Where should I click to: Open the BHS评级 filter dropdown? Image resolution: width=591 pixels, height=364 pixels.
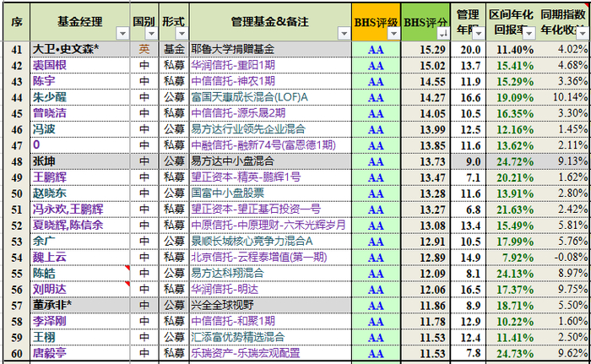(x=393, y=34)
